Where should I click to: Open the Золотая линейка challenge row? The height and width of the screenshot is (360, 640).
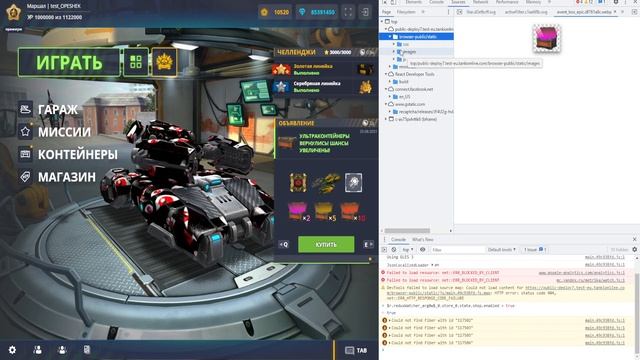(325, 69)
